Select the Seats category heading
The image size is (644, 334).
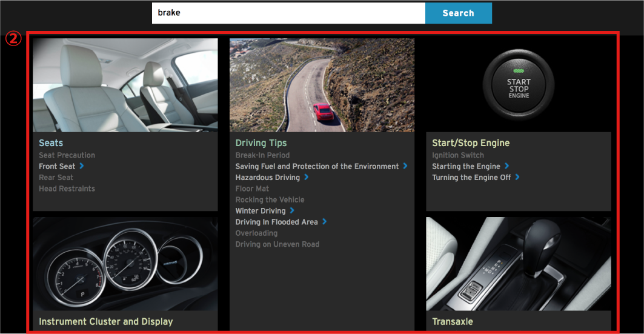[x=51, y=143]
